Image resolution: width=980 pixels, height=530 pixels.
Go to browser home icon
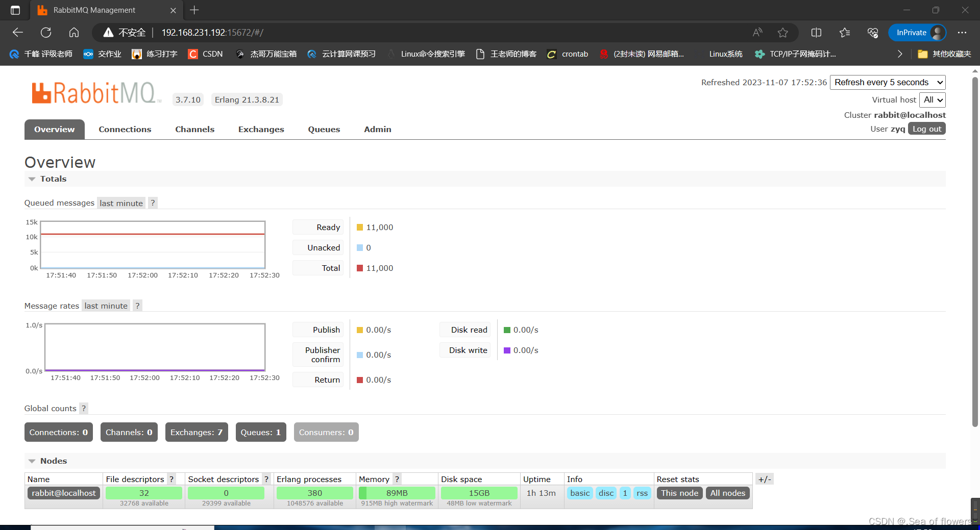pyautogui.click(x=74, y=33)
